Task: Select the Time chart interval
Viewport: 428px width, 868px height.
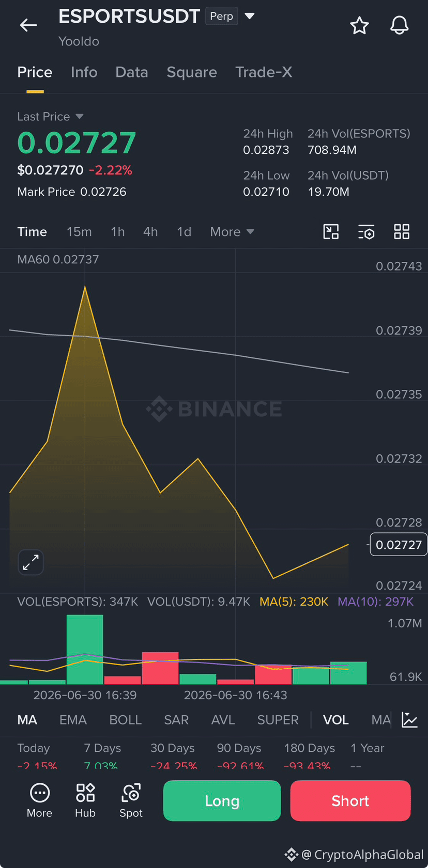Action: coord(32,232)
